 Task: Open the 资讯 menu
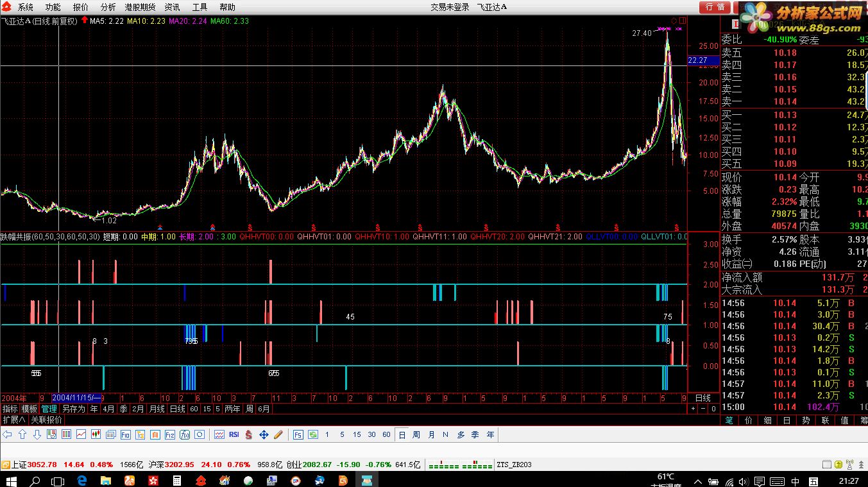(172, 7)
